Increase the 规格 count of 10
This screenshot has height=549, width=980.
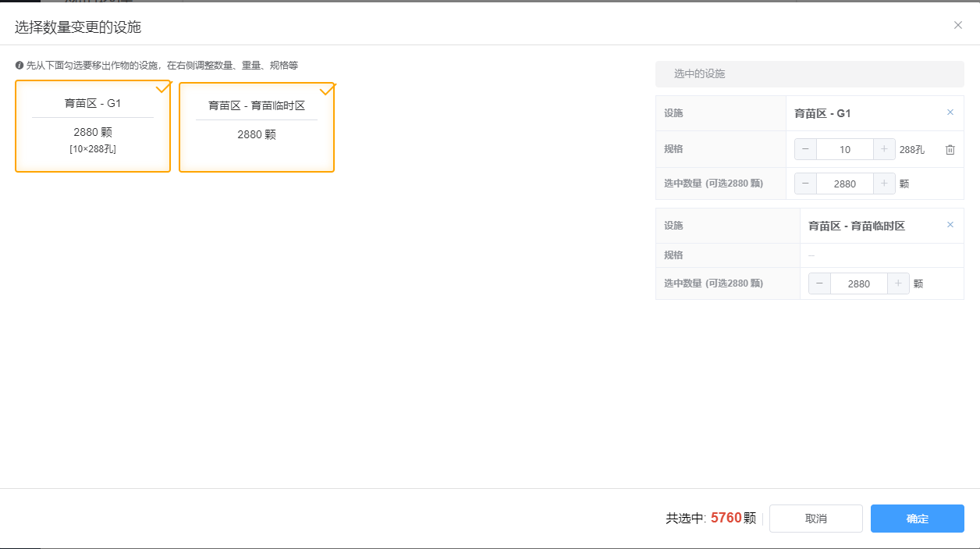(x=884, y=149)
